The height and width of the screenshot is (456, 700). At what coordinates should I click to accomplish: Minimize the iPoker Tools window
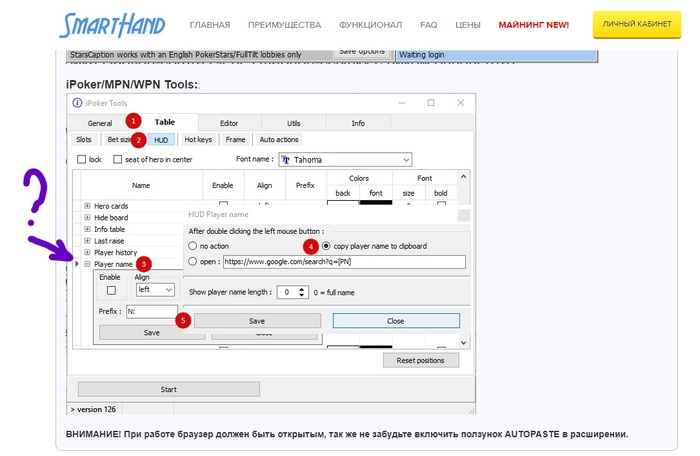[402, 103]
